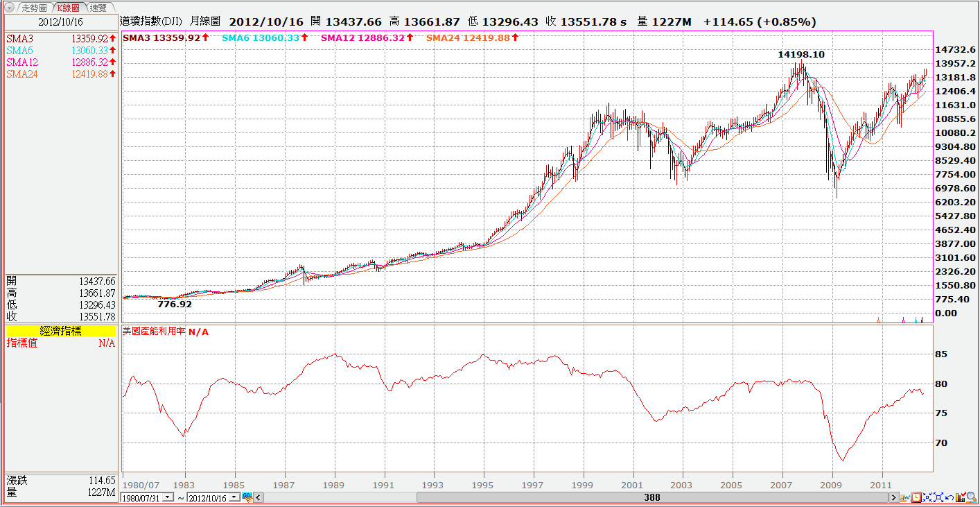The height and width of the screenshot is (507, 980).
Task: Click the 漲跌 114.65 row
Action: pyautogui.click(x=60, y=480)
